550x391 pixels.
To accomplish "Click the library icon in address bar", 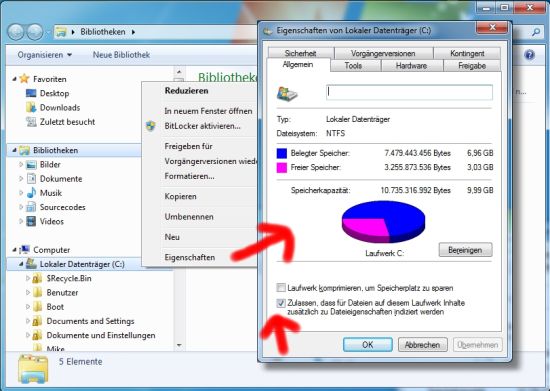I will click(61, 32).
